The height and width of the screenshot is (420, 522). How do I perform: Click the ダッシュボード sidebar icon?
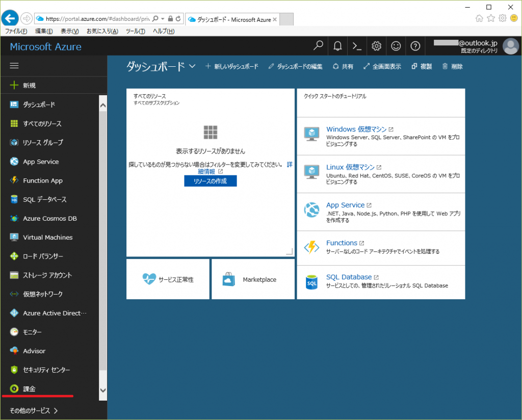pos(14,104)
